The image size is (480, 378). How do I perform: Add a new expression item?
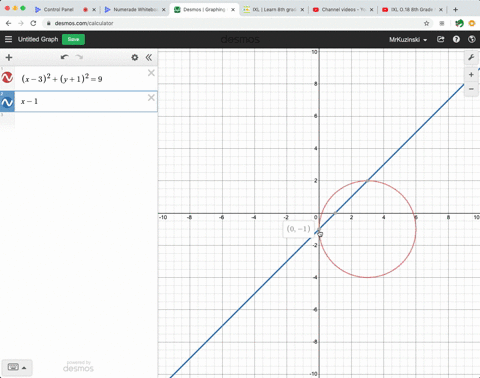point(9,57)
